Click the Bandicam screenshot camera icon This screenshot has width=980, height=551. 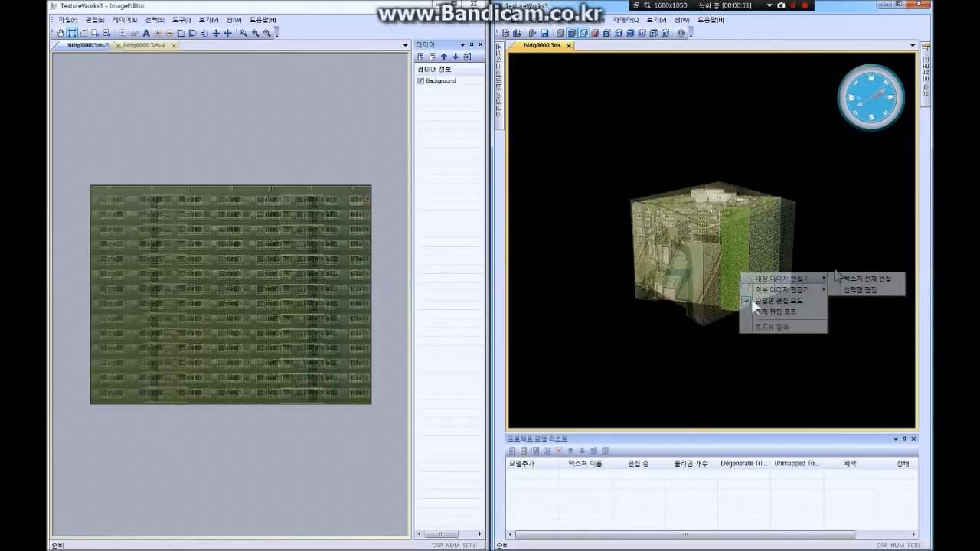point(781,5)
